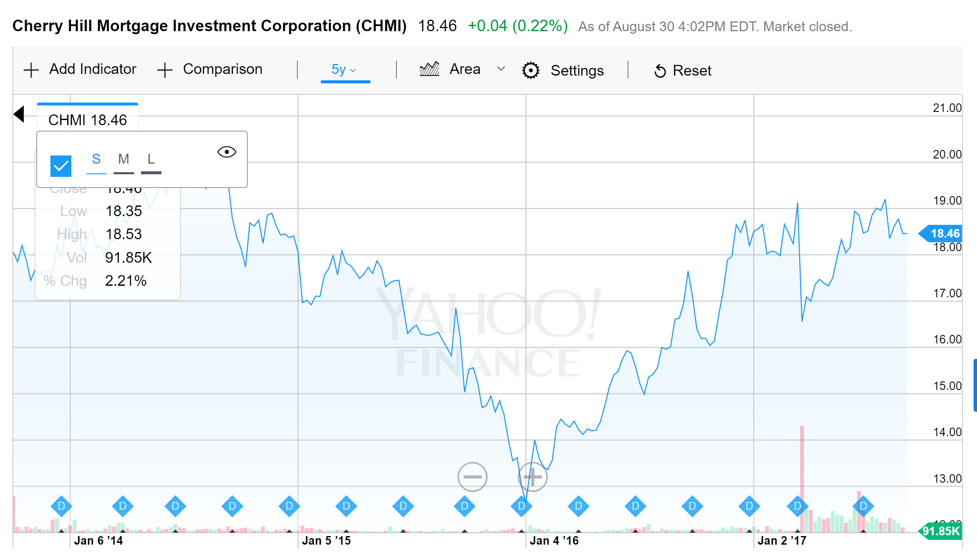977x560 pixels.
Task: Toggle CHMI series visibility eye icon
Action: coord(226,152)
